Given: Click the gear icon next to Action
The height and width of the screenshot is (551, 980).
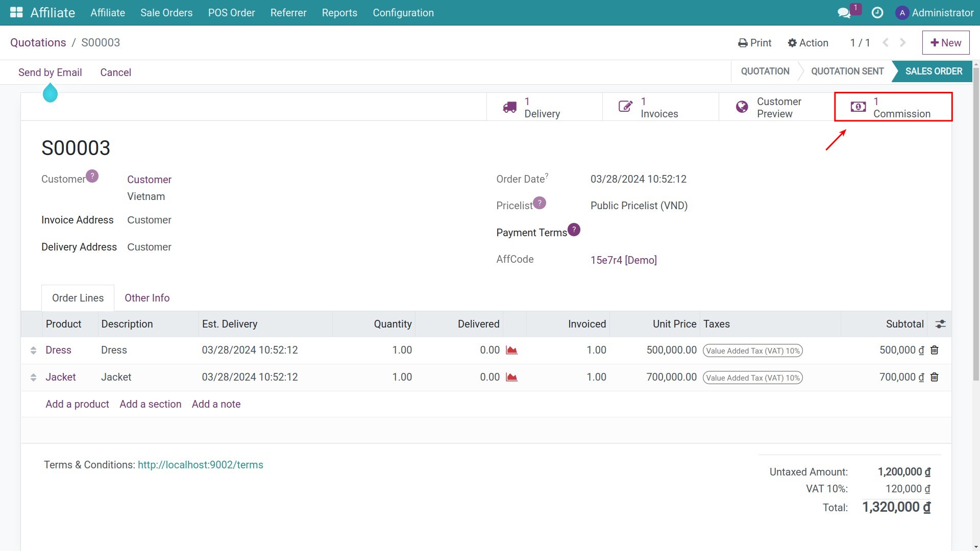Looking at the screenshot, I should click(x=792, y=43).
